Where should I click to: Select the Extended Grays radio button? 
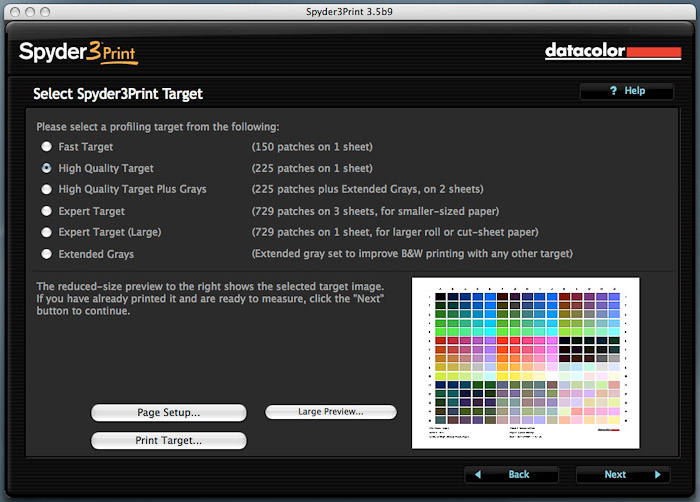47,255
